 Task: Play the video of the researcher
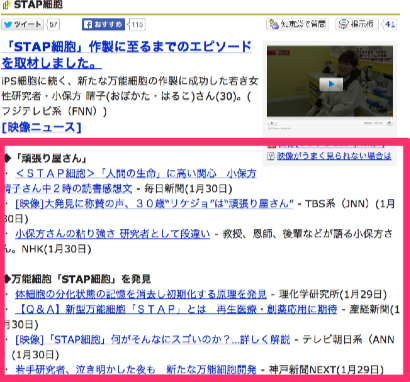pyautogui.click(x=331, y=84)
